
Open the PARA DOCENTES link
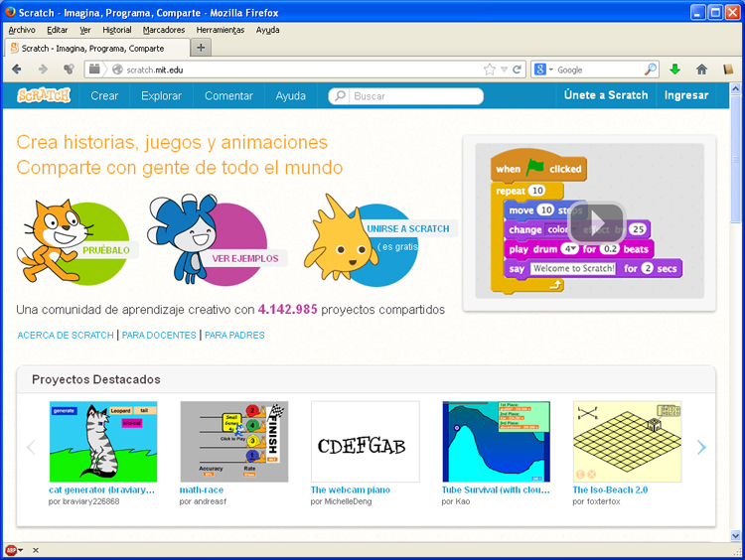pos(159,335)
